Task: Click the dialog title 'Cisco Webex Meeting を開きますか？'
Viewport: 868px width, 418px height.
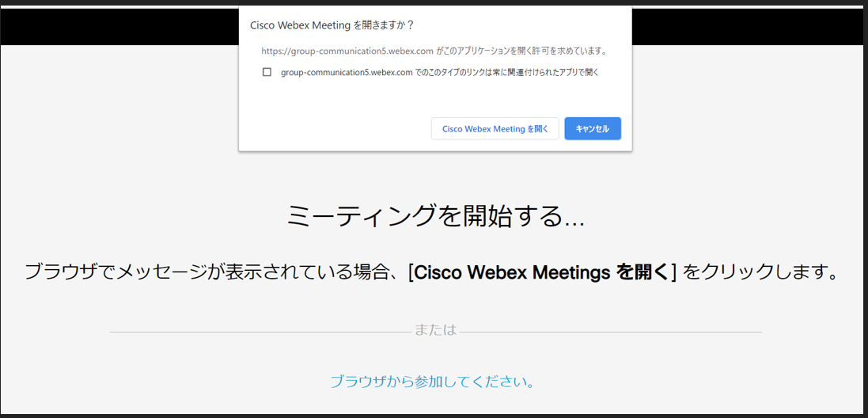Action: 332,25
